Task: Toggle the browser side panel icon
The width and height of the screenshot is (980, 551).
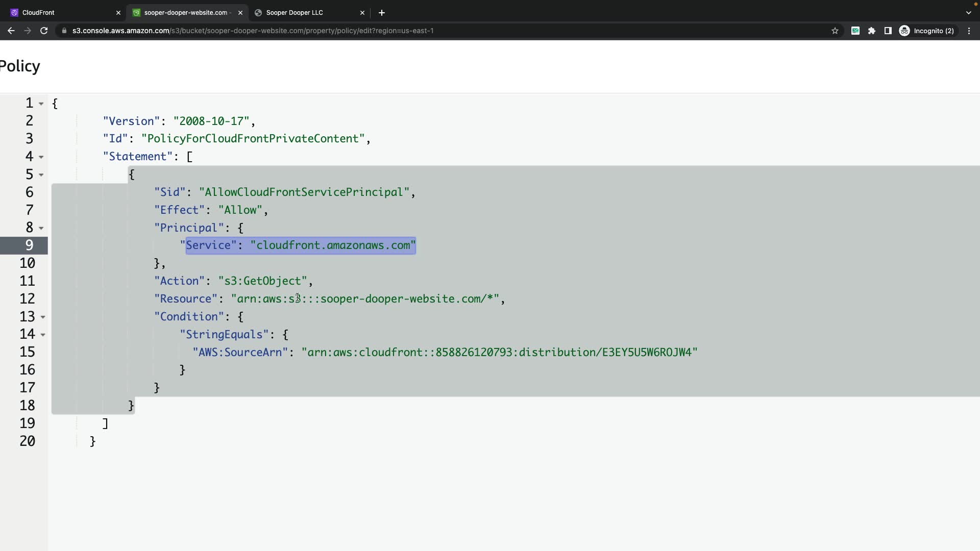Action: pos(888,31)
